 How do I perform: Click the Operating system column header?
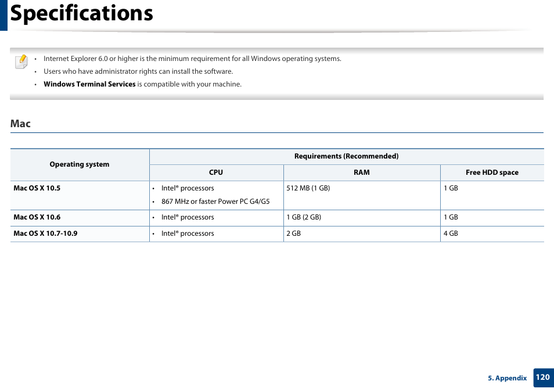click(79, 164)
